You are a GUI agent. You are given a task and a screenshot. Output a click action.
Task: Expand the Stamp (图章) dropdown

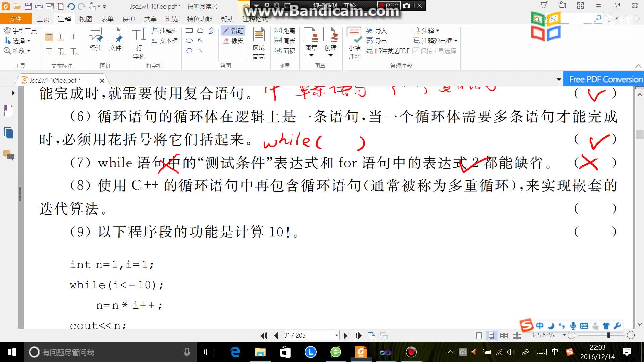pos(311,55)
